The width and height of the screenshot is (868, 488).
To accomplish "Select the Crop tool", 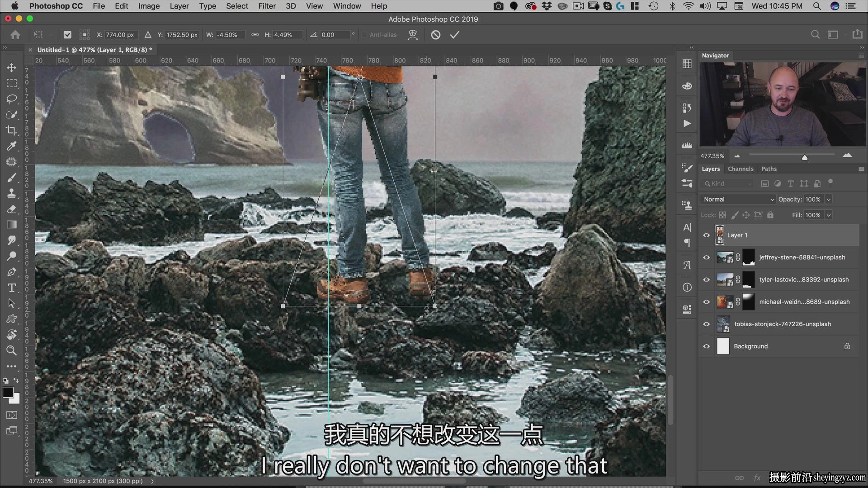I will (x=11, y=131).
